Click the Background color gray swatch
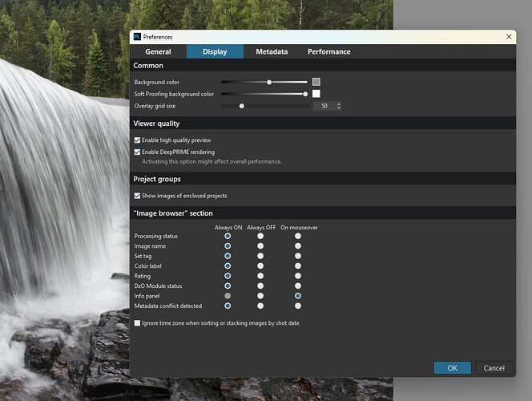532x401 pixels. pos(316,82)
